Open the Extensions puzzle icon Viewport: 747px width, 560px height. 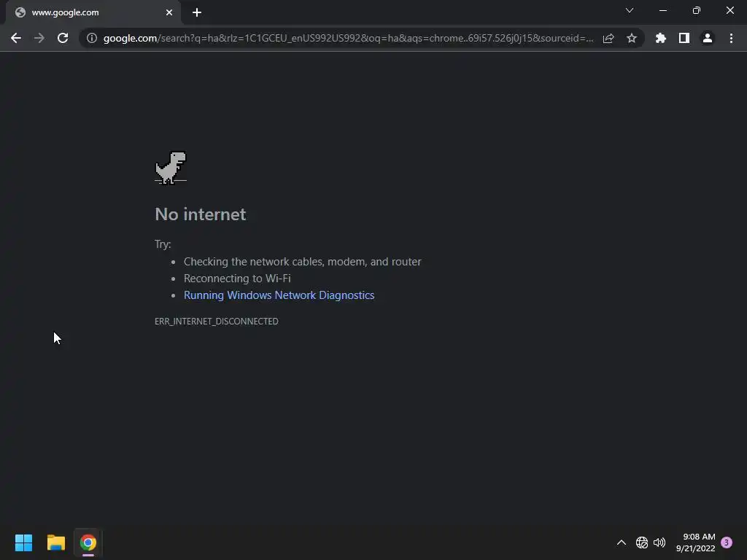(x=661, y=38)
